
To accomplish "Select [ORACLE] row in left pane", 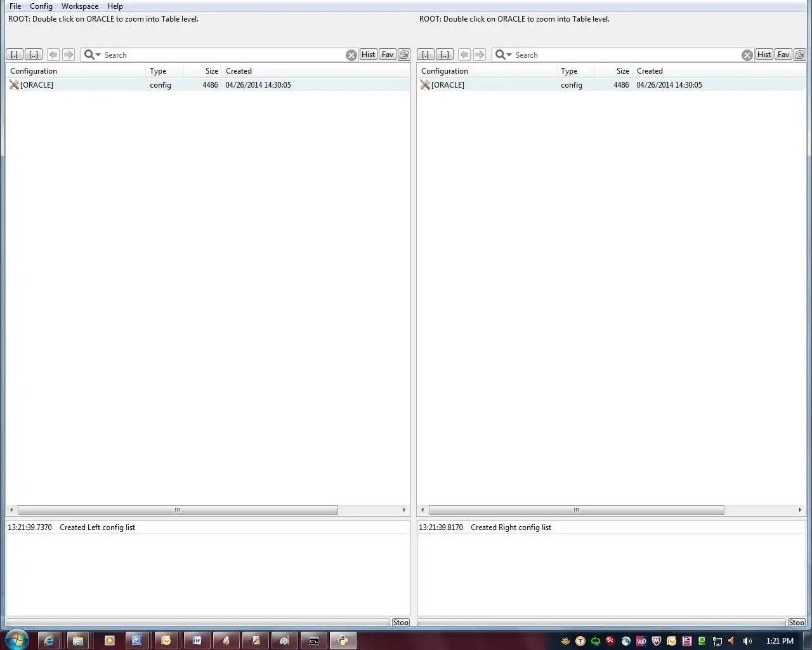I will [x=208, y=84].
